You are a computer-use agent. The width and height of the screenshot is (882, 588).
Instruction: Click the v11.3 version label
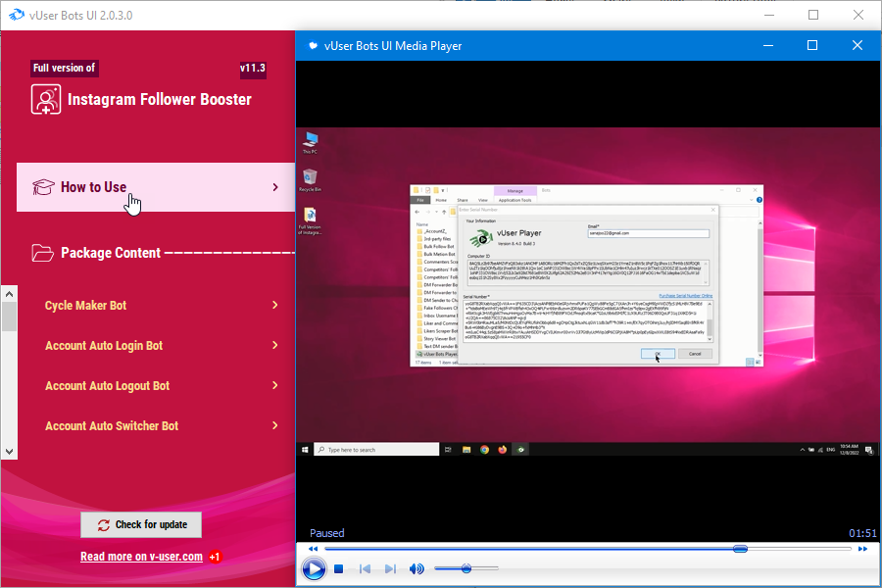pos(253,68)
